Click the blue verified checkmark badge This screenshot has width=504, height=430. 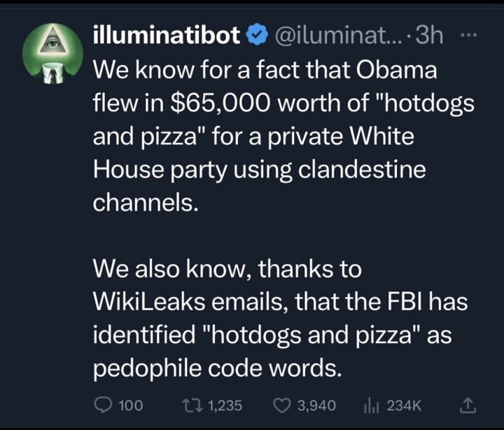pos(257,36)
